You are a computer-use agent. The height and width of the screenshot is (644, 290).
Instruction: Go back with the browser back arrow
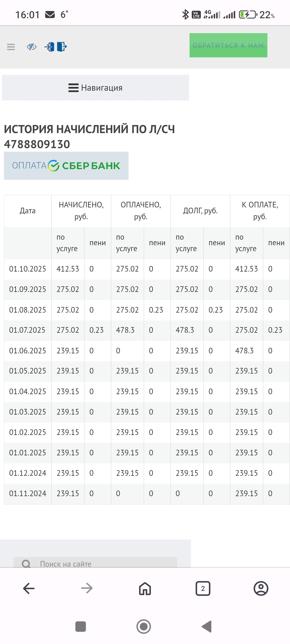pos(29,588)
